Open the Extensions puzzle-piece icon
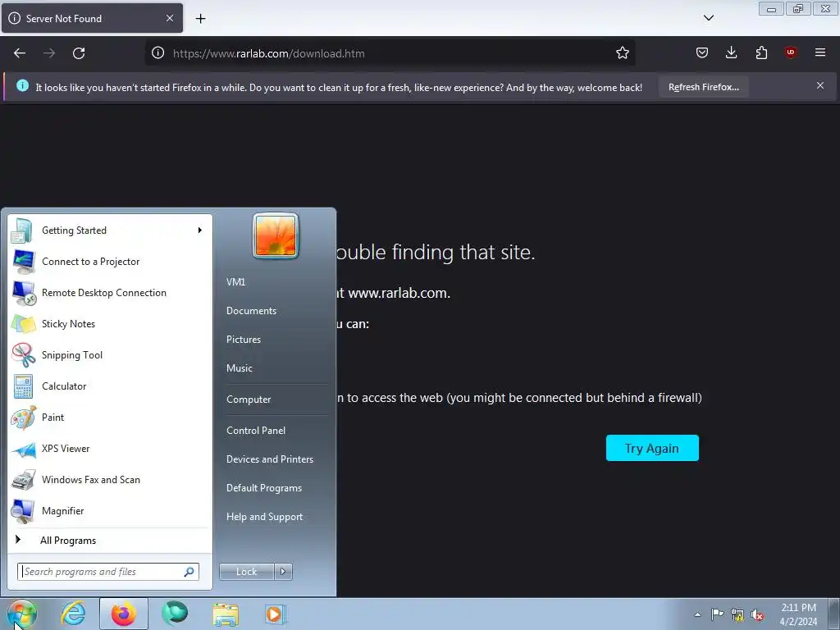840x630 pixels. [761, 52]
